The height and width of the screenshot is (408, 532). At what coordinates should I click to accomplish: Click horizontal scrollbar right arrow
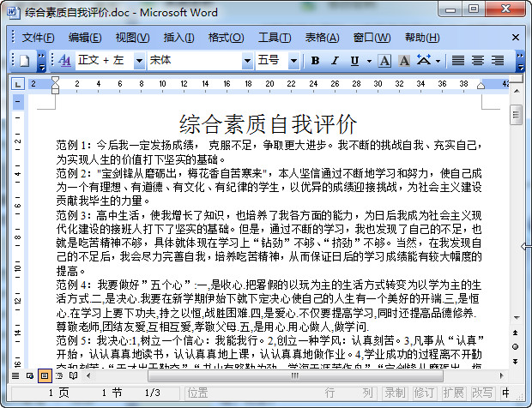pyautogui.click(x=501, y=375)
